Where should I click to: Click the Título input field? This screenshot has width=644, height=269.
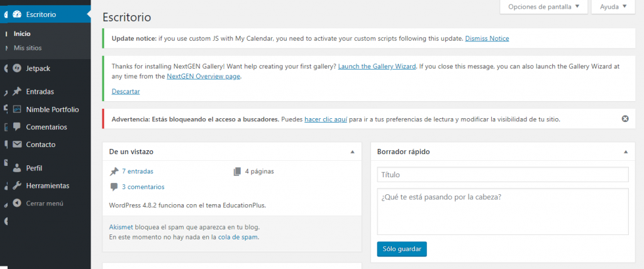(x=503, y=175)
